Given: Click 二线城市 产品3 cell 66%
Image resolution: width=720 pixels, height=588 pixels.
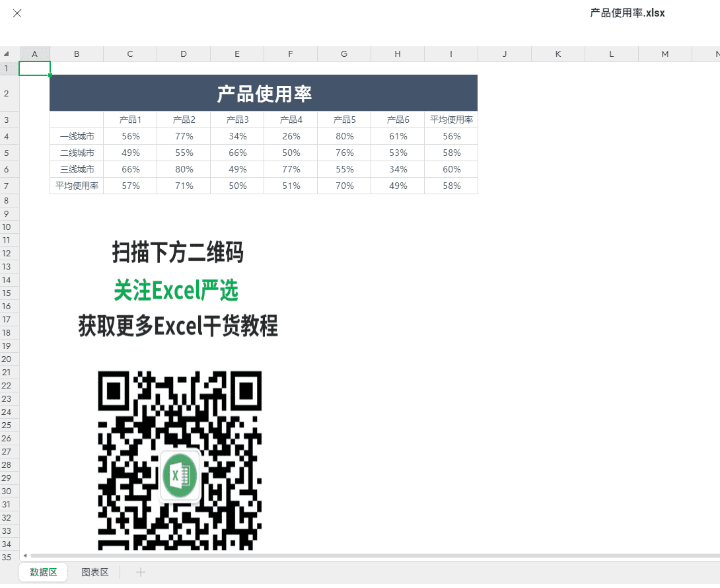Looking at the screenshot, I should 237,153.
